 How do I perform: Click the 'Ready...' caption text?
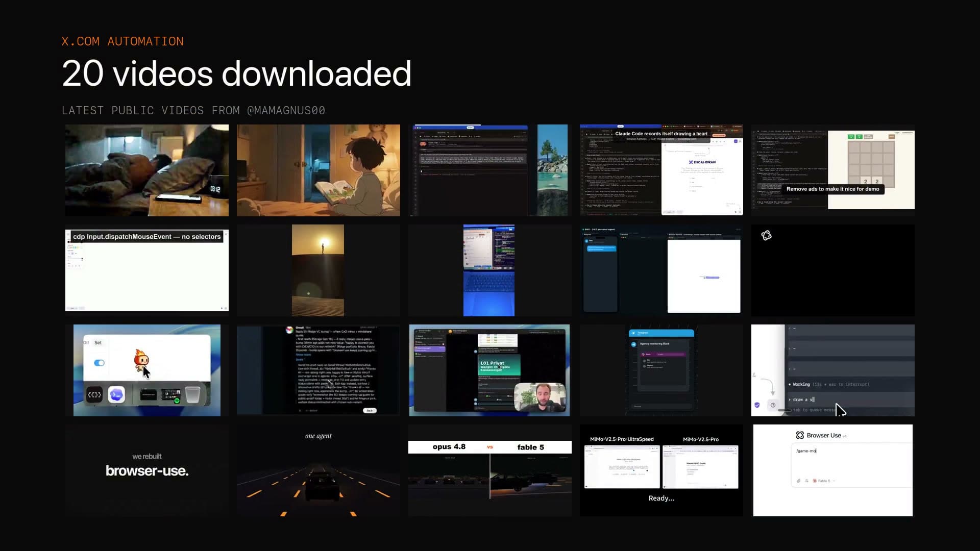661,498
